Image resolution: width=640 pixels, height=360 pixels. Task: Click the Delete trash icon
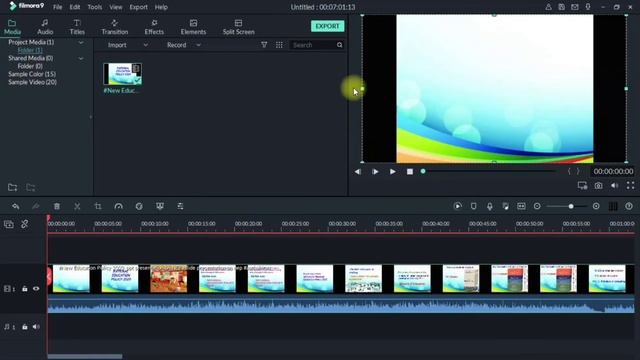tap(57, 207)
